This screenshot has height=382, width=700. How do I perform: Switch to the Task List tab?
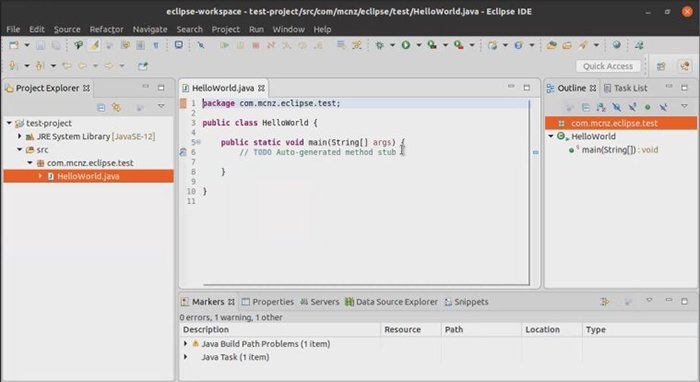[x=625, y=88]
